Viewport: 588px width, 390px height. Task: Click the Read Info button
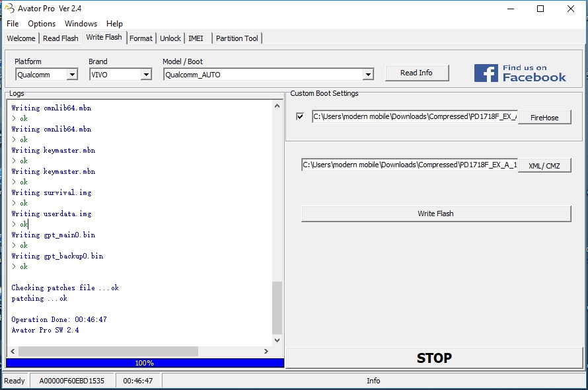[417, 73]
